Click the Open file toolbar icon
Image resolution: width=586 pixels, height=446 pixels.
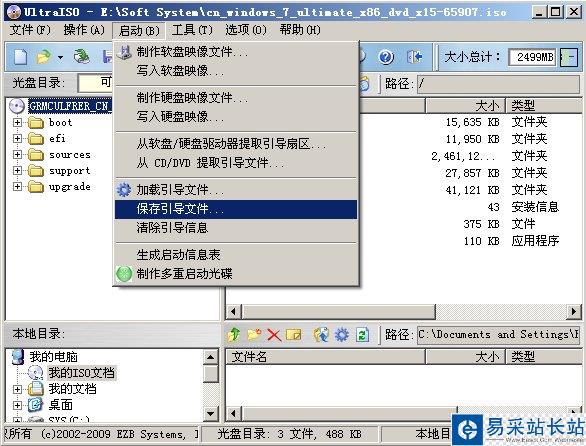click(44, 57)
